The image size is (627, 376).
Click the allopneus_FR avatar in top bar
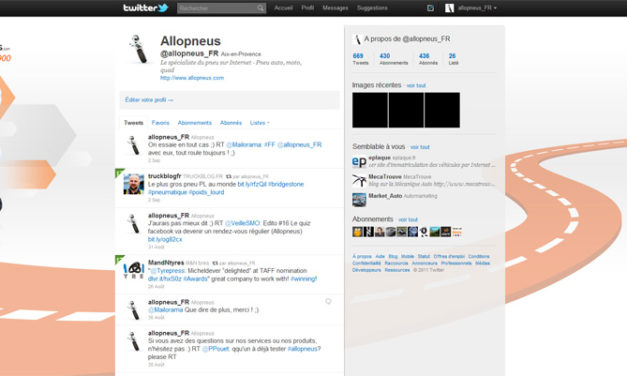click(x=449, y=8)
